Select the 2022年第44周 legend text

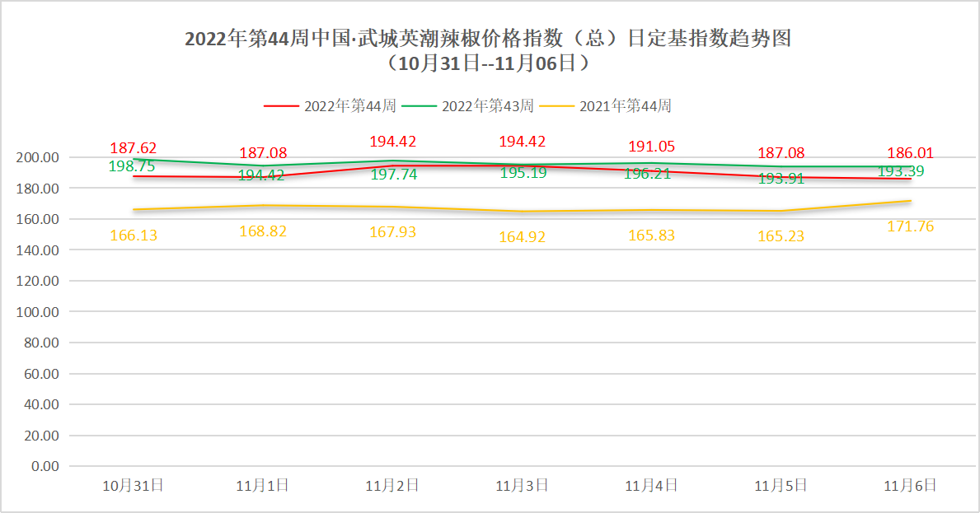349,106
